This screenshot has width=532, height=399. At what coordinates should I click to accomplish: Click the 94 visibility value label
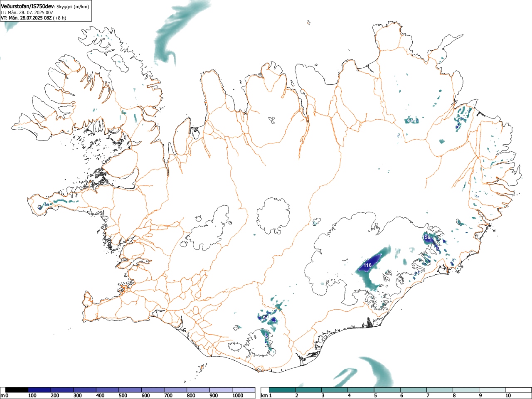266,318
